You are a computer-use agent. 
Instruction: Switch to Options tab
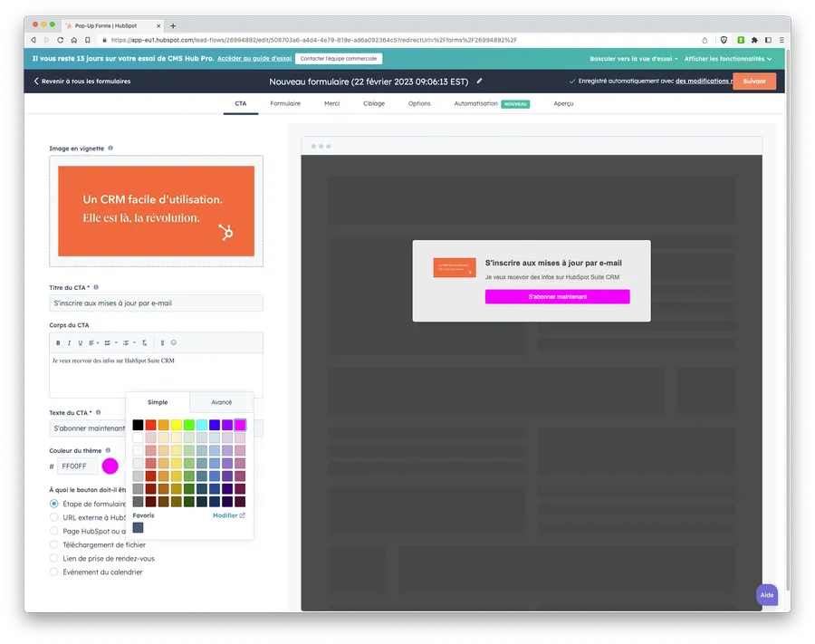(x=419, y=103)
